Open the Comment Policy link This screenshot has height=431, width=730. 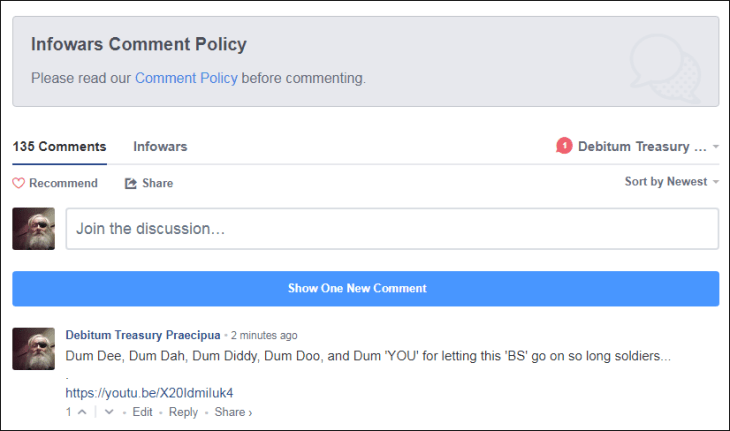click(186, 77)
